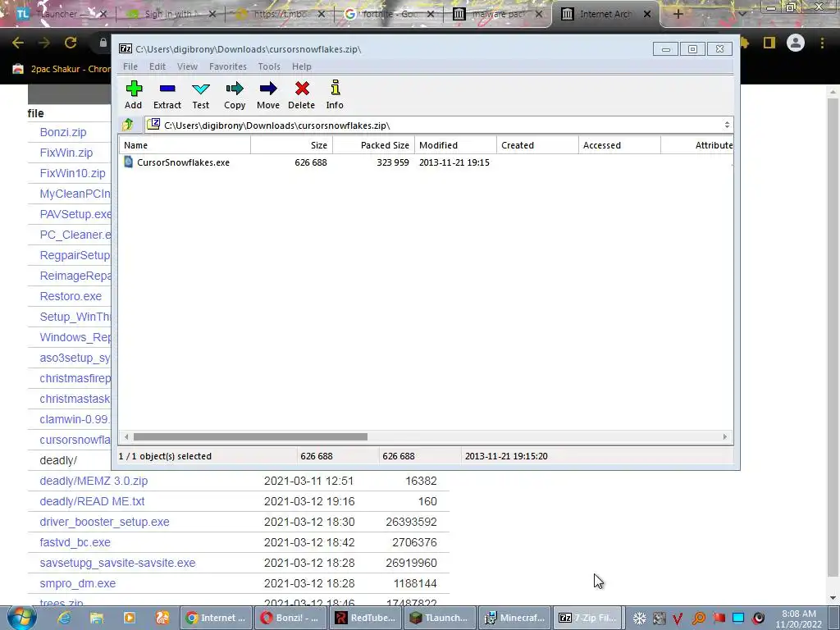Switch to RedTube taskbar button
The image size is (840, 630).
click(x=364, y=618)
